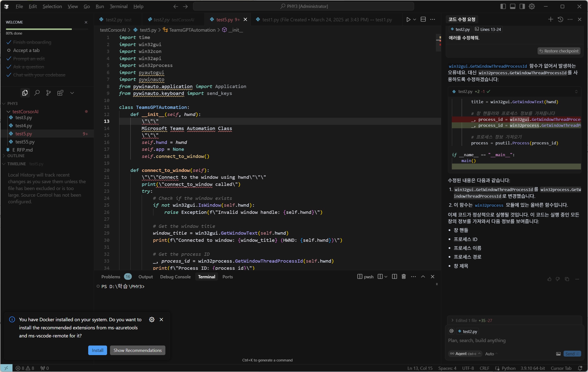Expand the OUTLINE section
The height and width of the screenshot is (372, 588).
[x=16, y=156]
